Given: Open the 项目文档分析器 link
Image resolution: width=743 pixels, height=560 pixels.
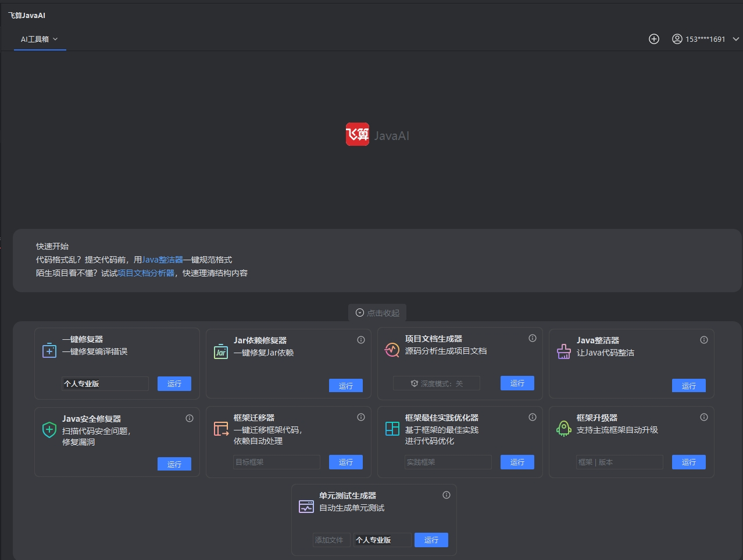Looking at the screenshot, I should (146, 273).
